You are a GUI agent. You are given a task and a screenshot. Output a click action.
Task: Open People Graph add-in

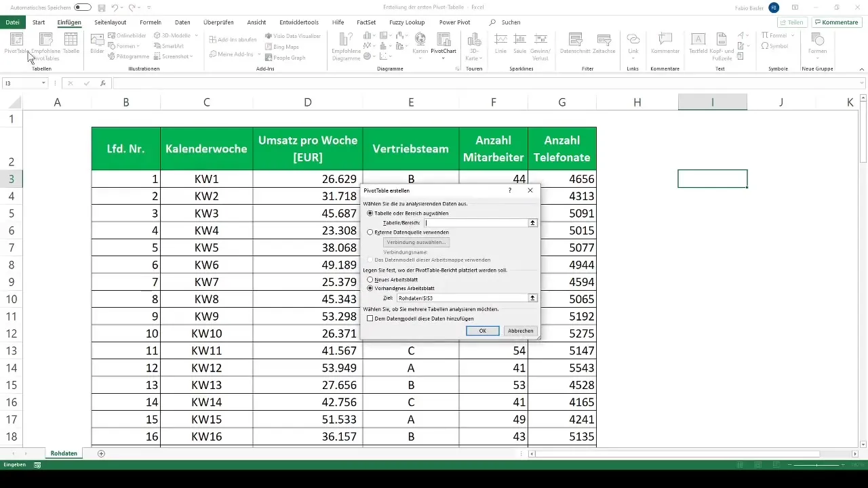[x=285, y=58]
